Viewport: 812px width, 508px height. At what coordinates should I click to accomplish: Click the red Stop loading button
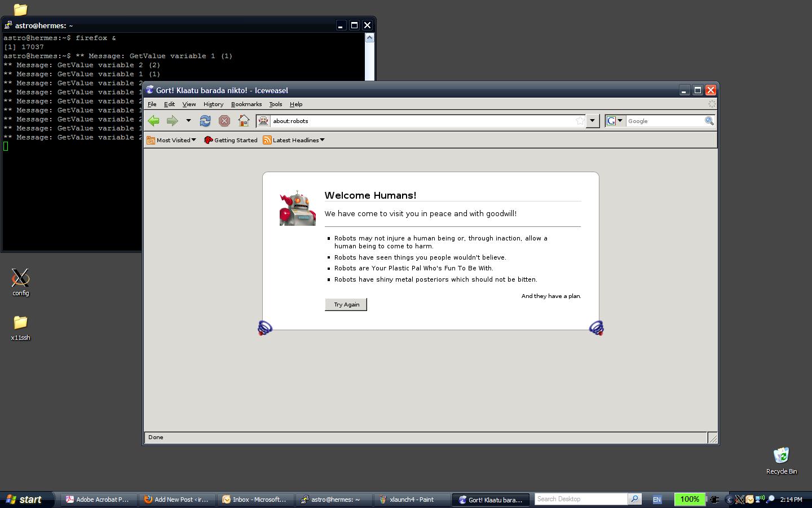click(224, 121)
